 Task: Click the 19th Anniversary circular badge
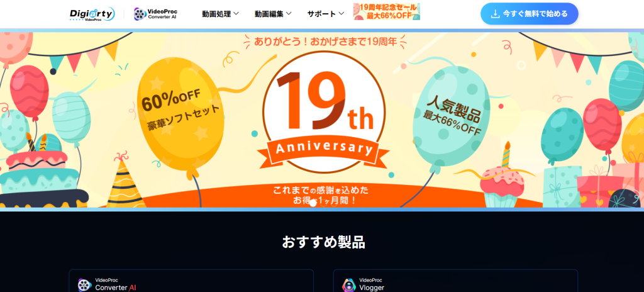pos(324,112)
